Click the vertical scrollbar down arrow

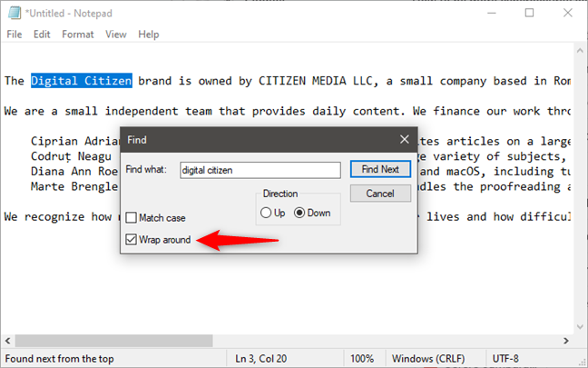coord(580,327)
